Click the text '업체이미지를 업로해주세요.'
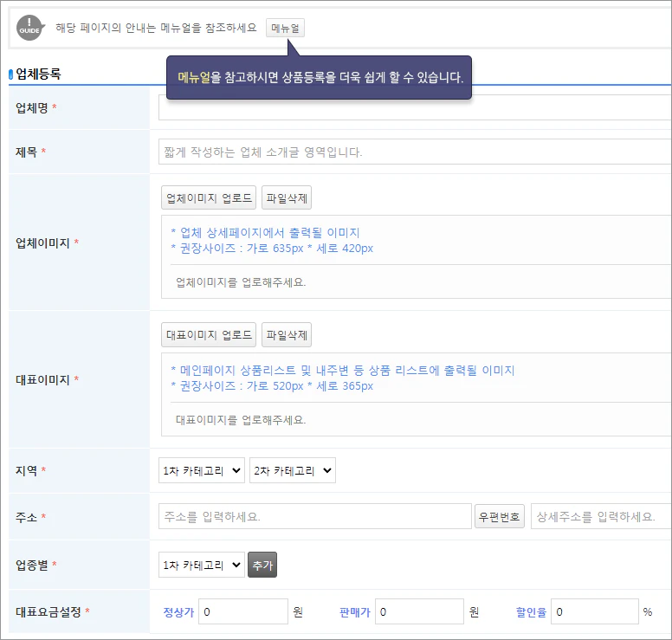The width and height of the screenshot is (672, 640). (x=241, y=282)
